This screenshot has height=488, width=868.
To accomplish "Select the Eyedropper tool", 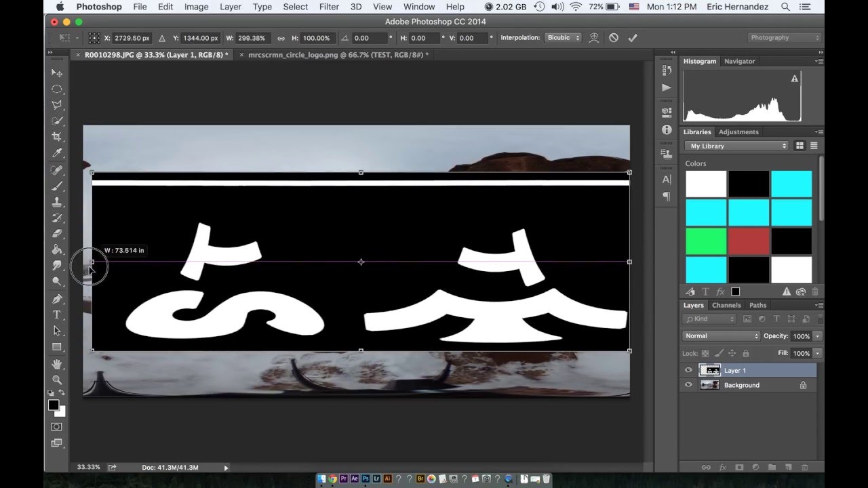I will point(57,153).
